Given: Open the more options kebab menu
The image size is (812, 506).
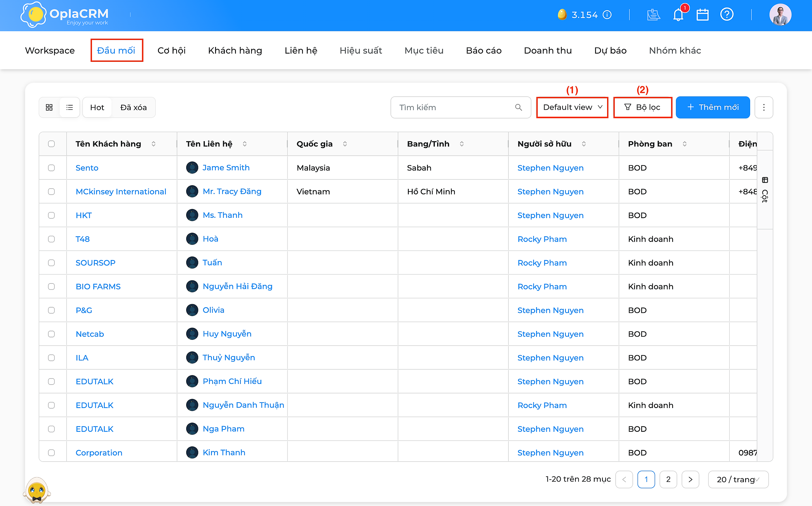Looking at the screenshot, I should (764, 107).
